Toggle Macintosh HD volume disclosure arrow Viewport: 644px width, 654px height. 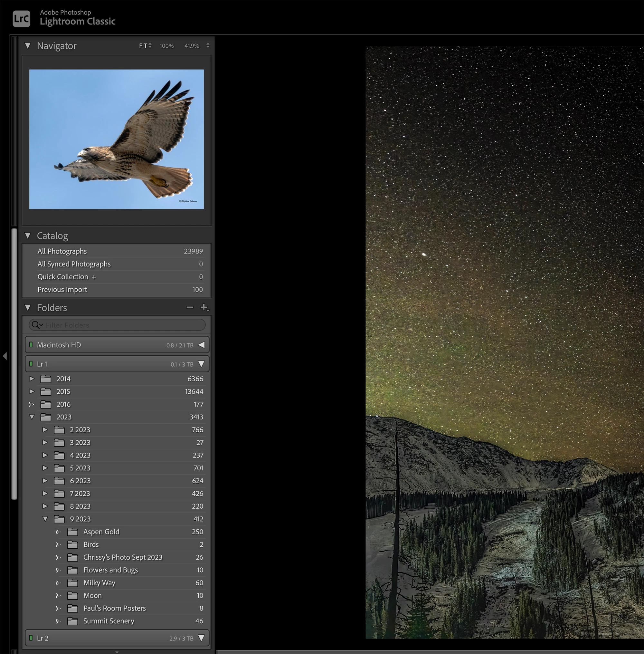201,345
